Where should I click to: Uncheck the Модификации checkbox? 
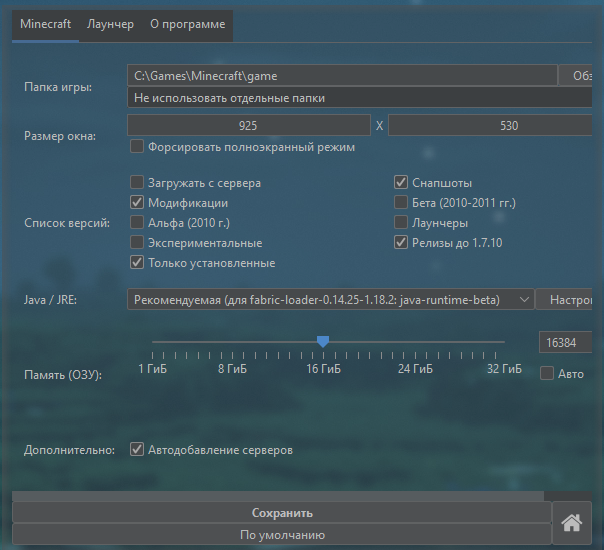click(137, 203)
